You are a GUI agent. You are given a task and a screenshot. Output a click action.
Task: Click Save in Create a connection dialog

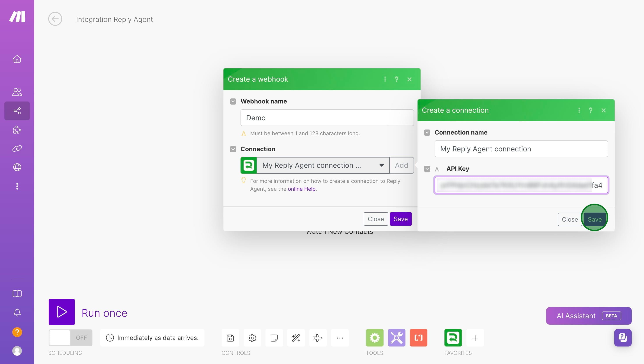point(595,219)
